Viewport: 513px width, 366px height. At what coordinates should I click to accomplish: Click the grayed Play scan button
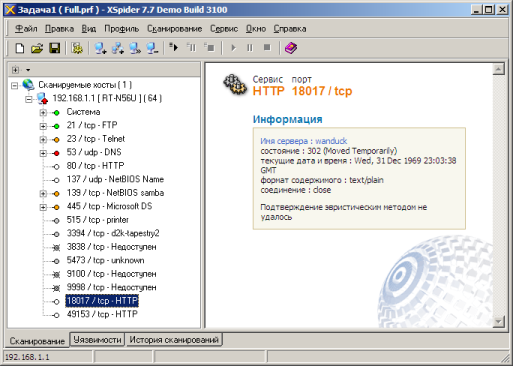[x=233, y=48]
